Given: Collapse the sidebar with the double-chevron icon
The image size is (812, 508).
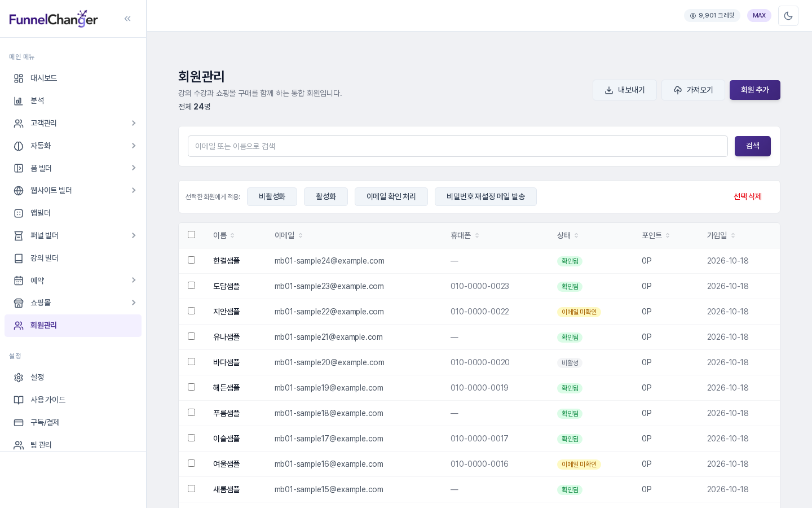Looking at the screenshot, I should click(127, 19).
